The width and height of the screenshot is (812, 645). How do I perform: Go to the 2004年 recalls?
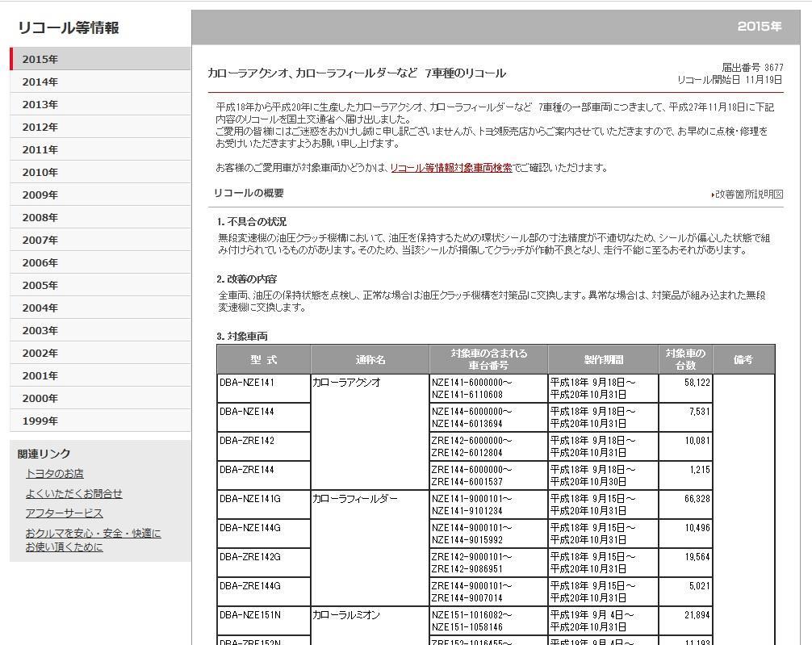point(100,308)
